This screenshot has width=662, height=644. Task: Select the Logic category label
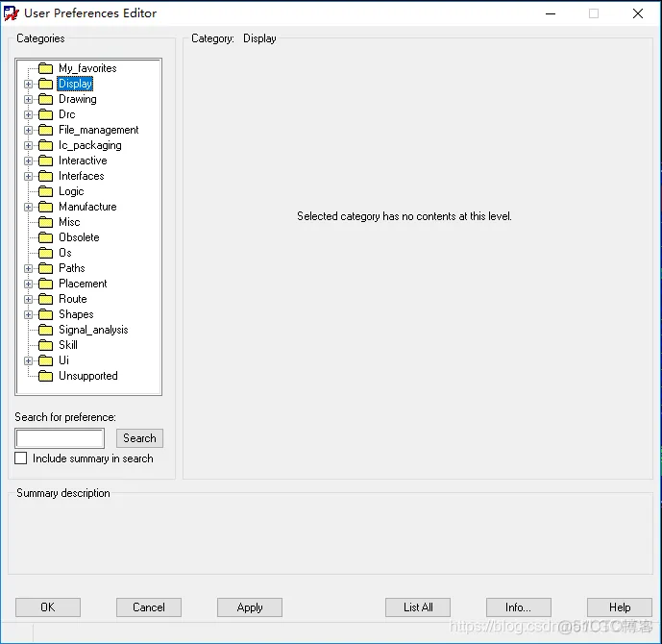point(71,191)
